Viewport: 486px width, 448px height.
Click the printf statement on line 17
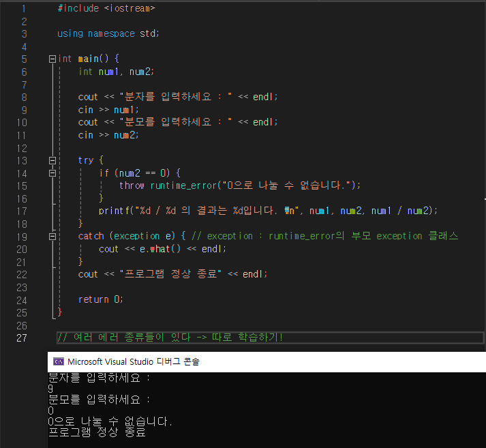(268, 211)
